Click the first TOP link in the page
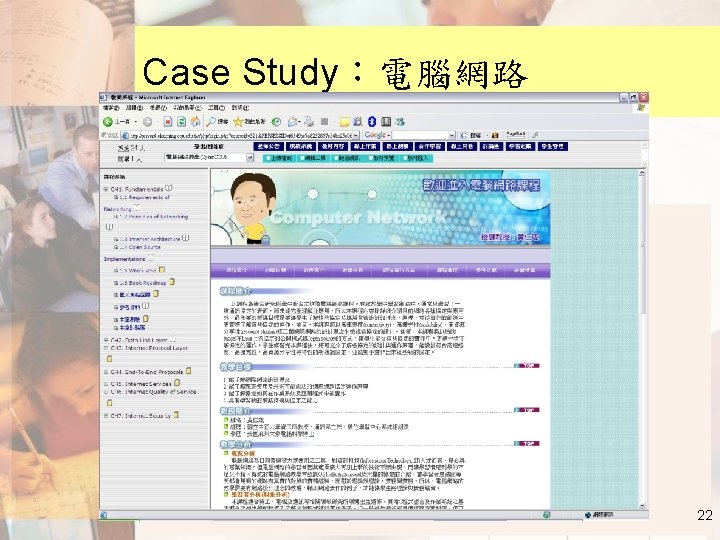This screenshot has width=720, height=540. (526, 366)
